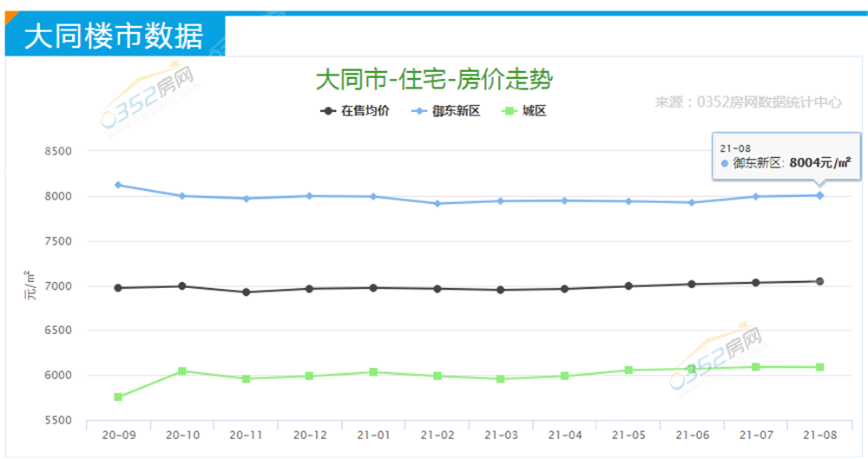Select the green 城区 data point for 20-10
The height and width of the screenshot is (459, 868).
(182, 371)
